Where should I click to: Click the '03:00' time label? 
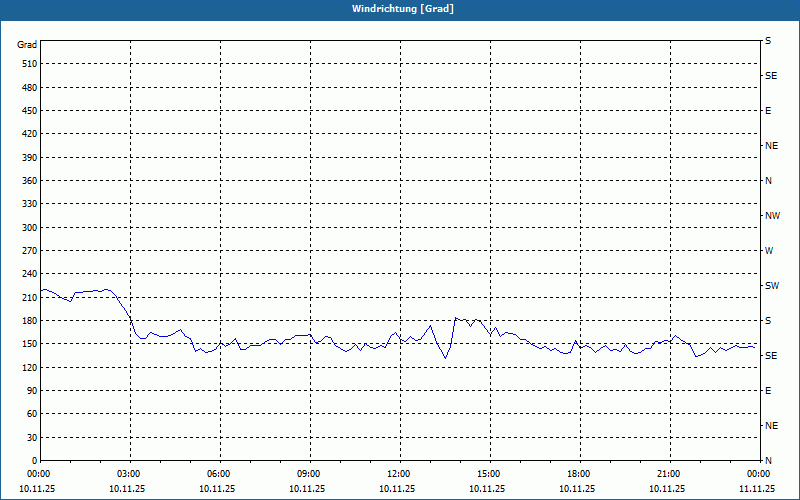[x=130, y=474]
